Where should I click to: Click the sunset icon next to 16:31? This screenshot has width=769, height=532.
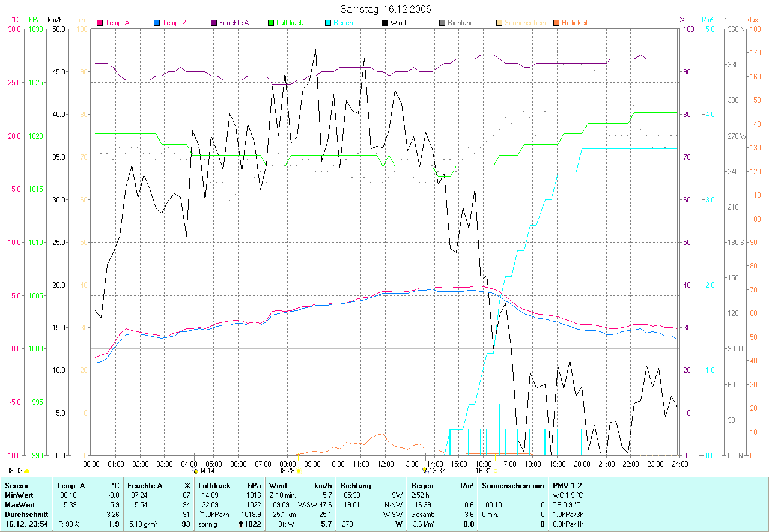[x=496, y=471]
